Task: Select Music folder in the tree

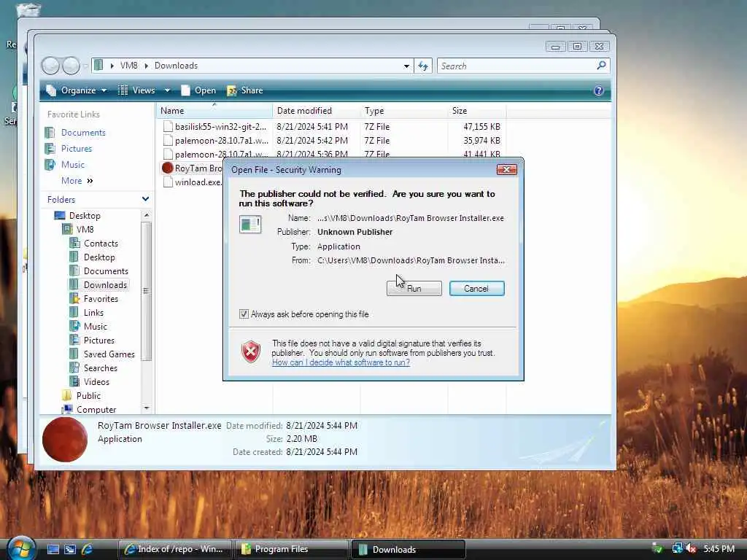Action: [96, 327]
